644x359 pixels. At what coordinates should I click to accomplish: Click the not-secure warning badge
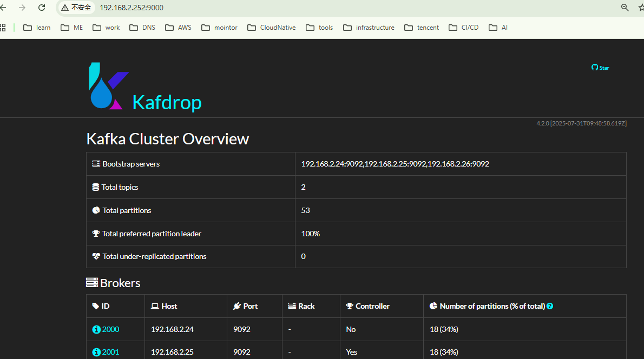coord(76,8)
